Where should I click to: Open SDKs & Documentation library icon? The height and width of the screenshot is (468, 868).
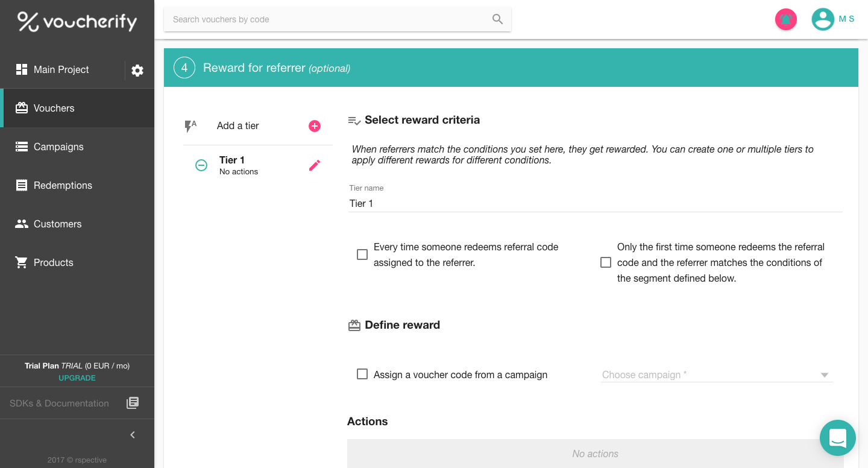pos(133,403)
